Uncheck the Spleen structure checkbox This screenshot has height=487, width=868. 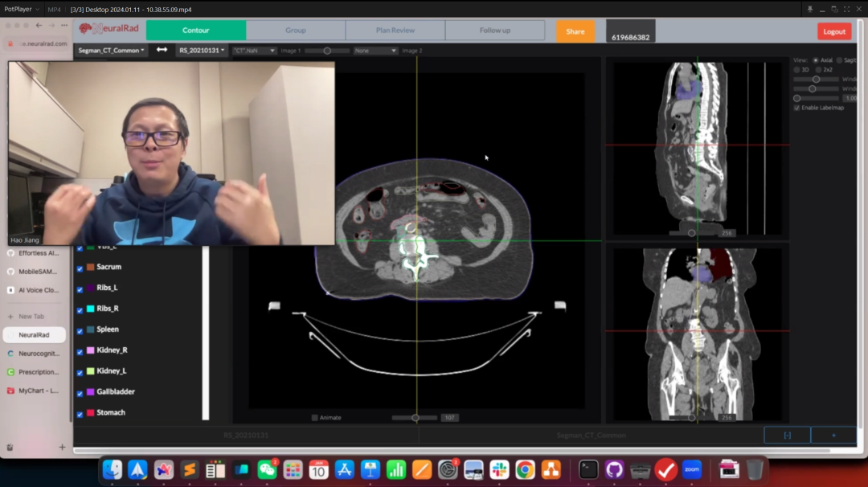(x=80, y=330)
